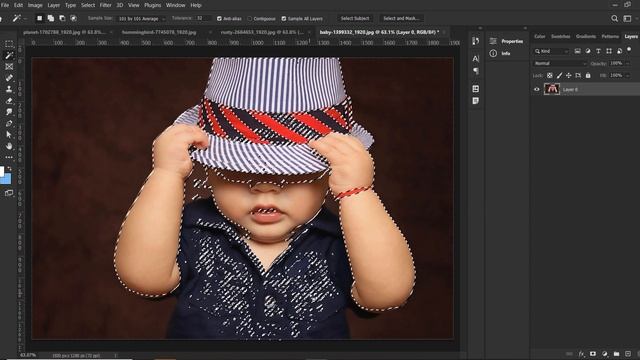Viewport: 640px width, 360px height.
Task: Open the search magnifier icon in options bar
Action: 614,18
